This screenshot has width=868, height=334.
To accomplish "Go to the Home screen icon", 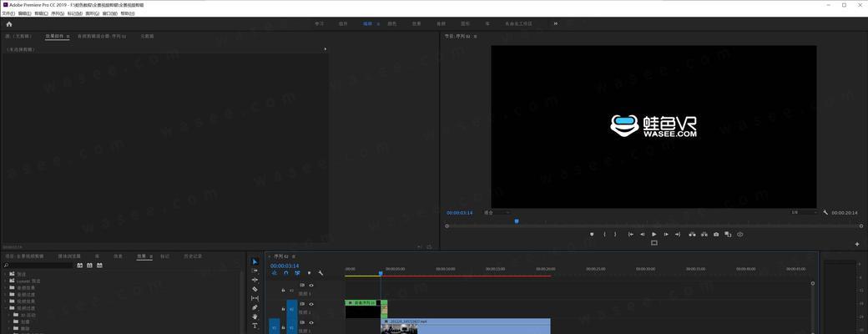I will [x=9, y=24].
